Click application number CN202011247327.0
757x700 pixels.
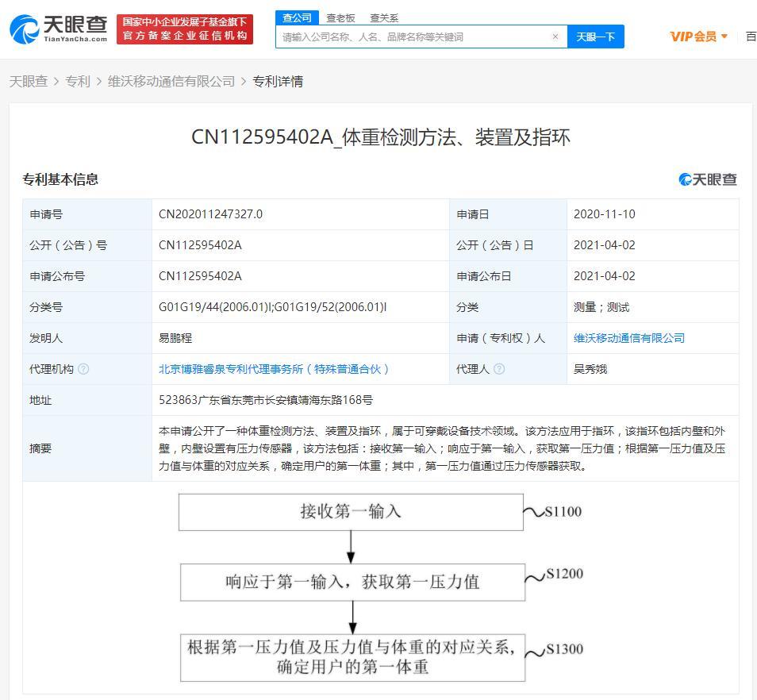pos(210,214)
